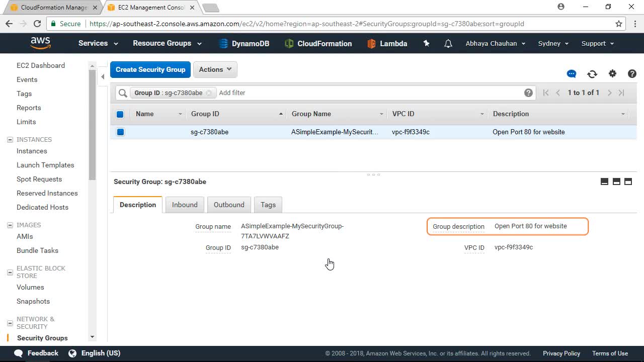Viewport: 644px width, 362px height.
Task: Open Instances in the sidebar
Action: point(32,151)
